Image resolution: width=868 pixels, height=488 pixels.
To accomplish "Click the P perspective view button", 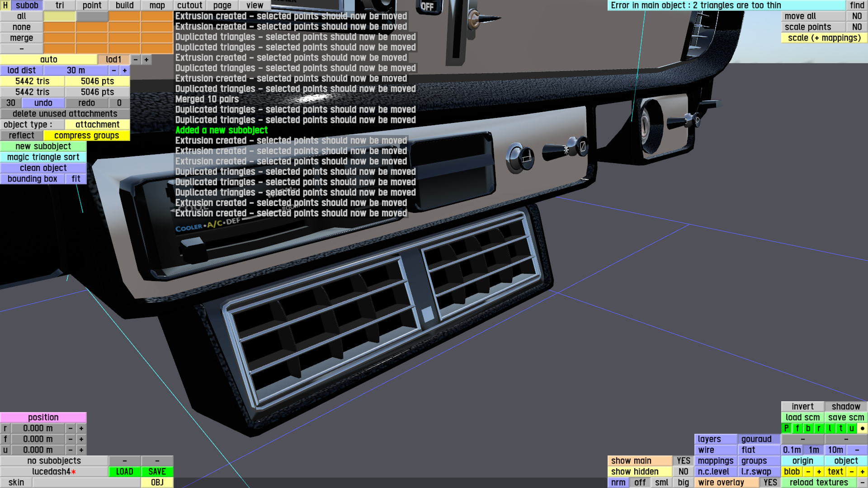I will coord(786,428).
